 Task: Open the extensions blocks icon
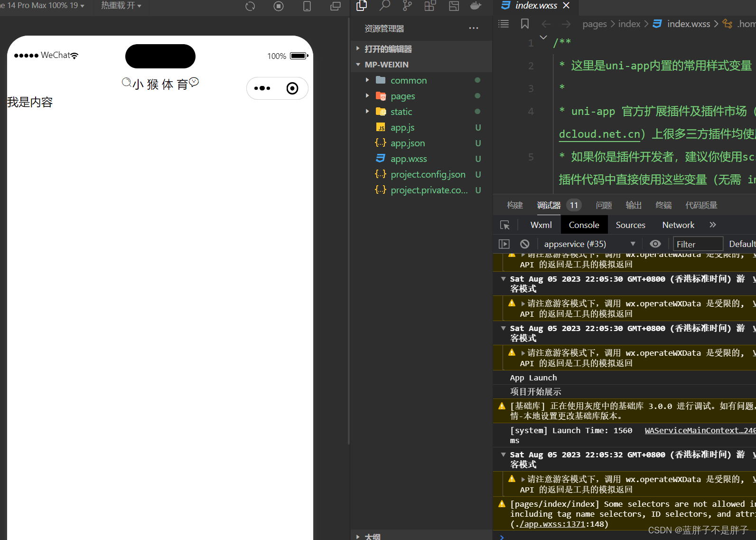430,6
